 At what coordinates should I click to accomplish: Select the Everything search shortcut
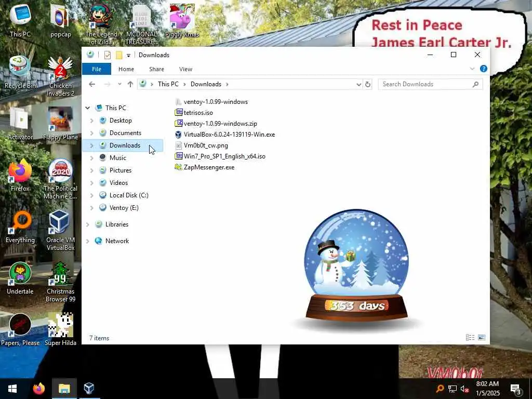pos(20,227)
